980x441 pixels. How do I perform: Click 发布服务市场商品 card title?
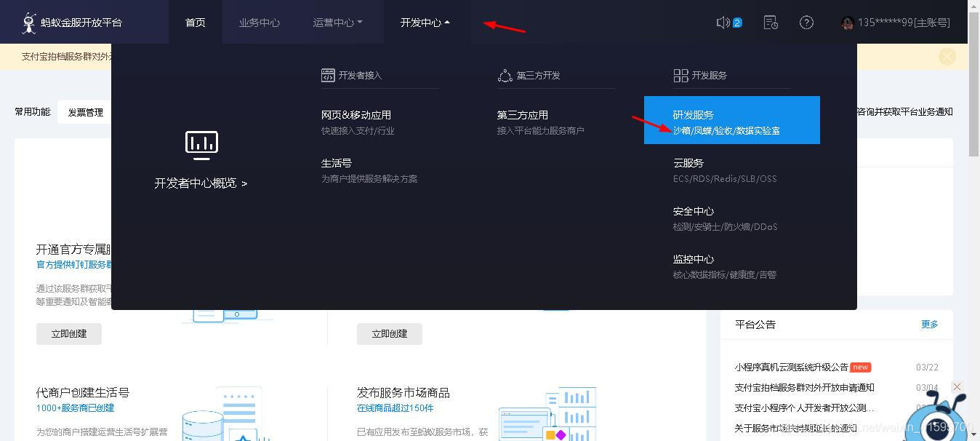(x=403, y=393)
